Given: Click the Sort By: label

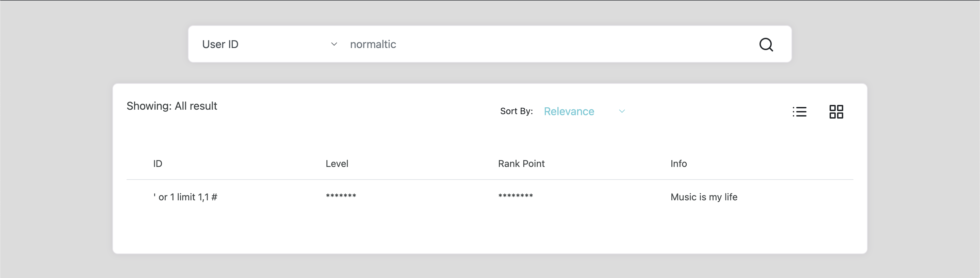Looking at the screenshot, I should point(516,111).
